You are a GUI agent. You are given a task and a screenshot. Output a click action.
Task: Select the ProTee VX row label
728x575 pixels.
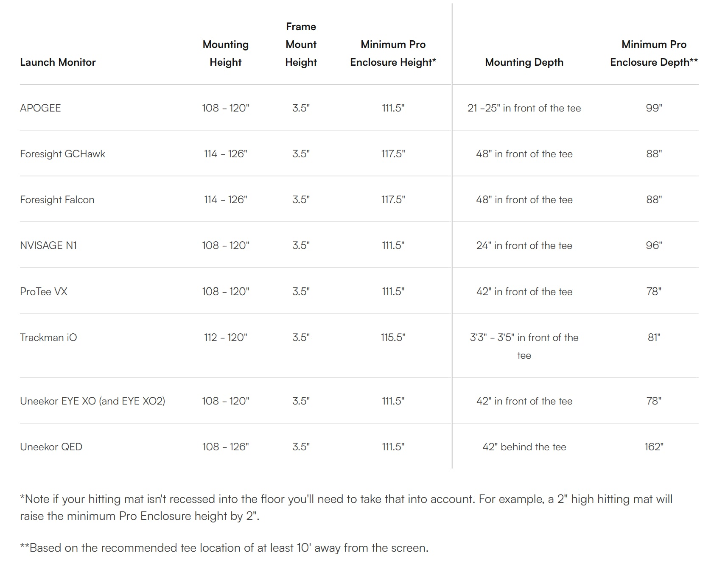click(44, 292)
